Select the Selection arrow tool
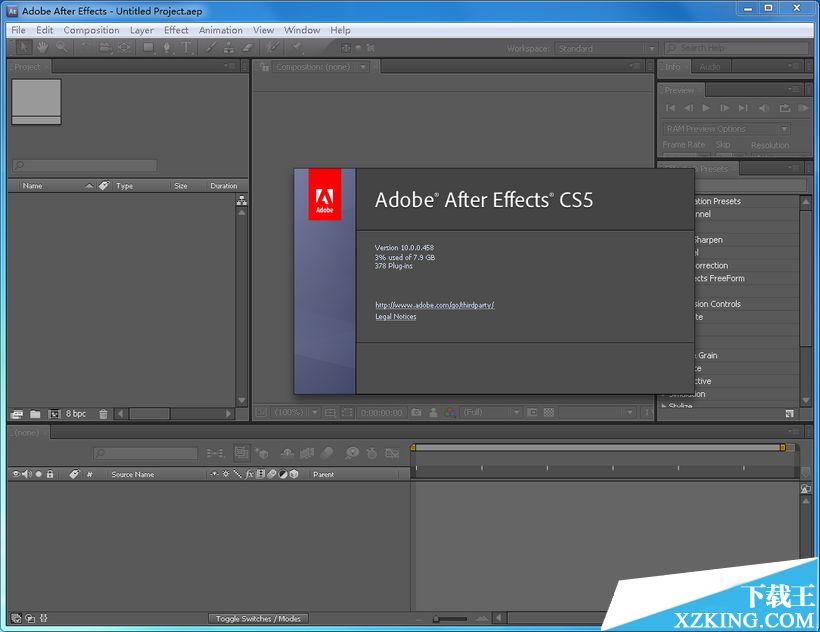The width and height of the screenshot is (820, 632). click(23, 48)
